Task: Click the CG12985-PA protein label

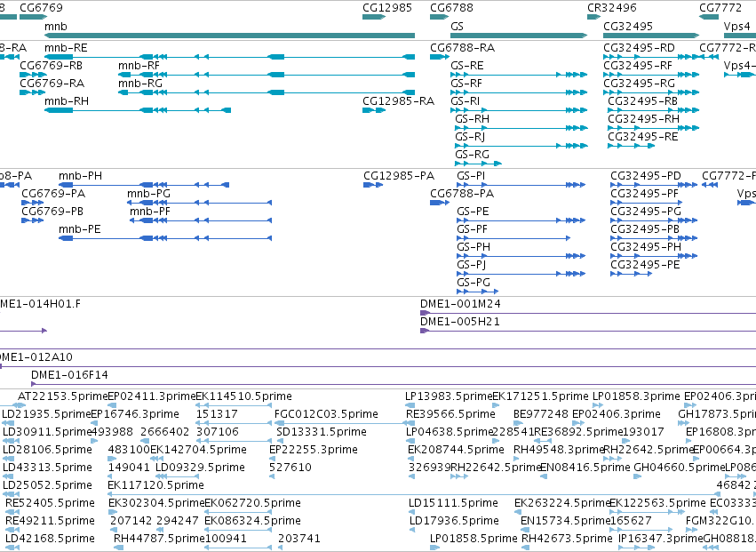Action: tap(399, 176)
